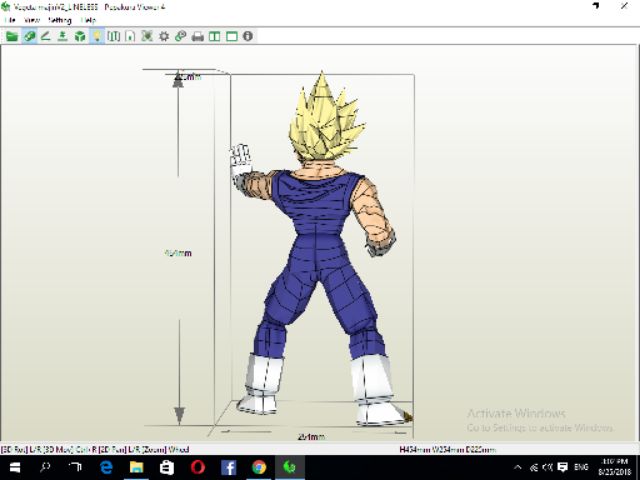Restore down the Pepakura window
Viewport: 640px width, 480px height.
[x=596, y=6]
